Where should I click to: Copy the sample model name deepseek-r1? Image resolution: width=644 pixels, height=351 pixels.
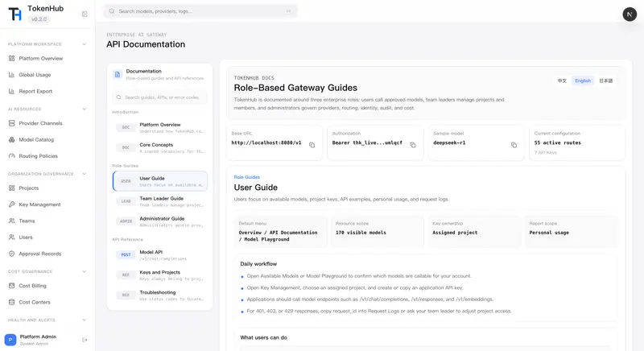pos(514,145)
